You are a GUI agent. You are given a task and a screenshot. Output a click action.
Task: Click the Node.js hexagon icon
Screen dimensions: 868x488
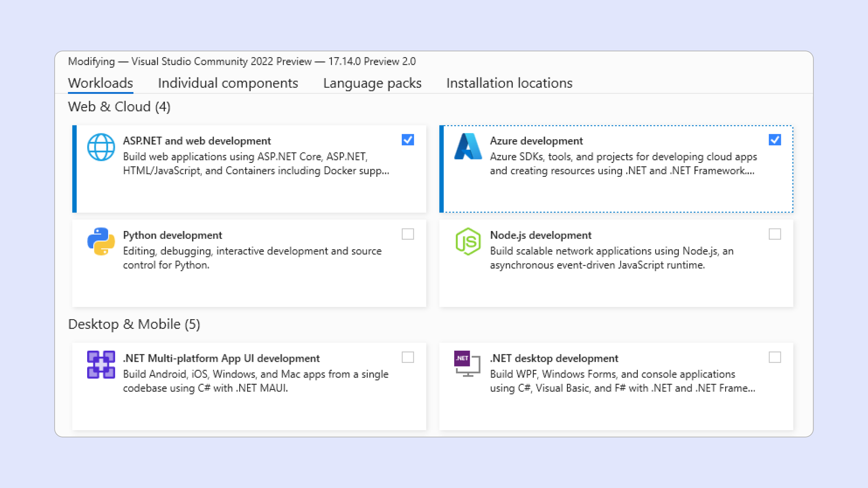(468, 241)
